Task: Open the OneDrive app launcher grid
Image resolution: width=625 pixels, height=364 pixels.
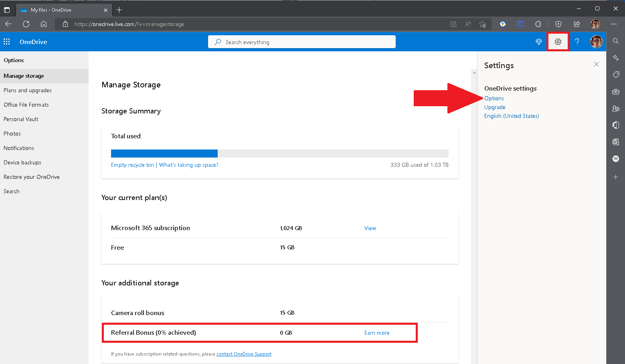Action: click(x=7, y=42)
